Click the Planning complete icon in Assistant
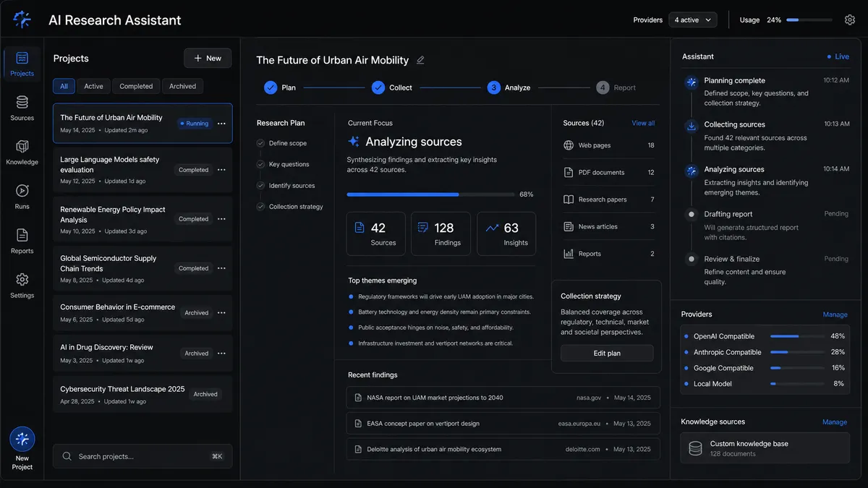The height and width of the screenshot is (488, 868). click(x=692, y=82)
